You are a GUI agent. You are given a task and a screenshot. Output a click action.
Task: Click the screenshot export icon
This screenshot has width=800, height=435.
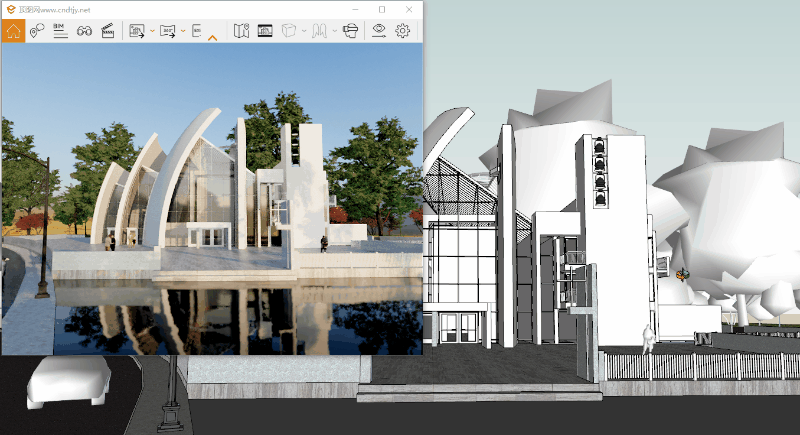click(x=137, y=31)
